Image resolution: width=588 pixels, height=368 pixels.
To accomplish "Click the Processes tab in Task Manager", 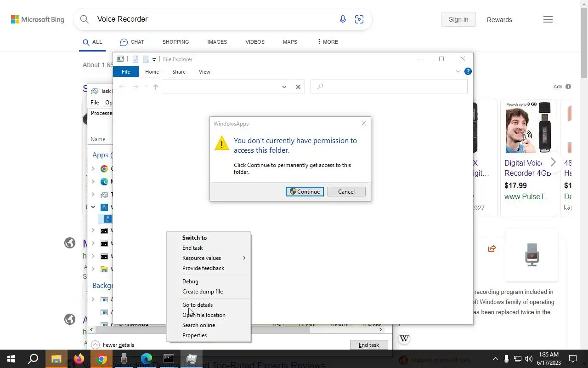I will [102, 113].
